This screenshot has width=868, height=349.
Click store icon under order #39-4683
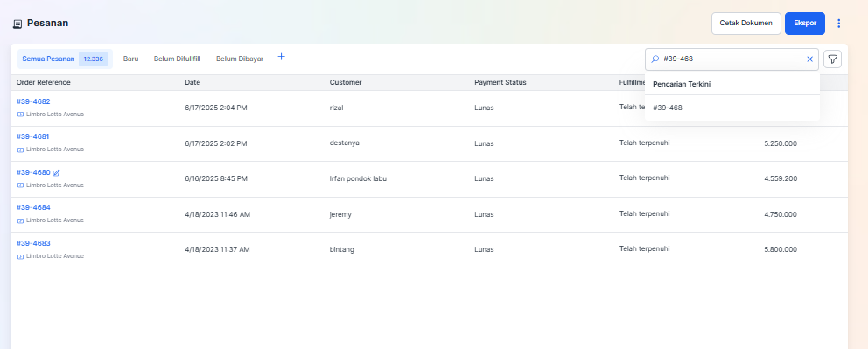[x=20, y=256]
